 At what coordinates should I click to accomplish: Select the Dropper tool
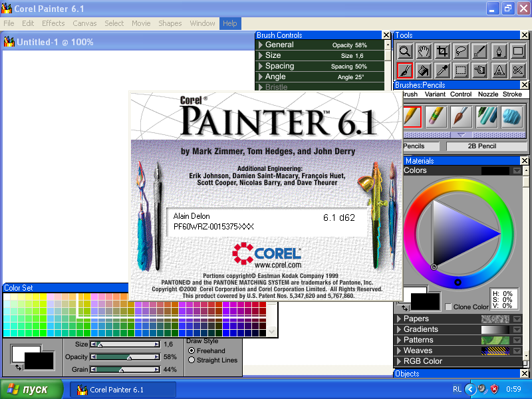(x=442, y=70)
